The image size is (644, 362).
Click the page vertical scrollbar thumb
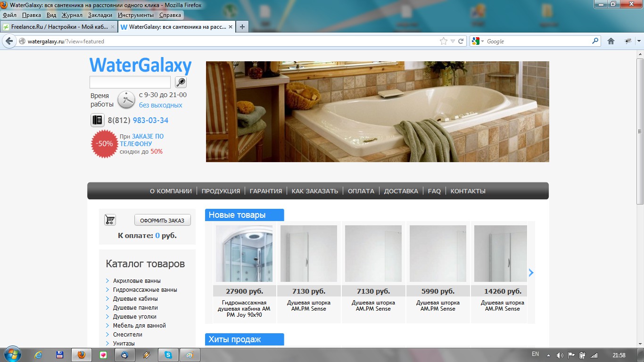pyautogui.click(x=640, y=131)
